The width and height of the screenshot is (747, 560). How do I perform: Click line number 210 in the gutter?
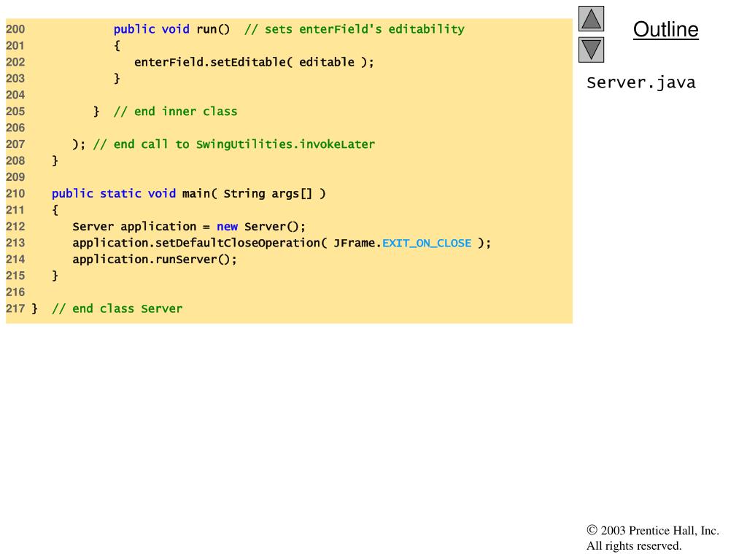pyautogui.click(x=15, y=193)
